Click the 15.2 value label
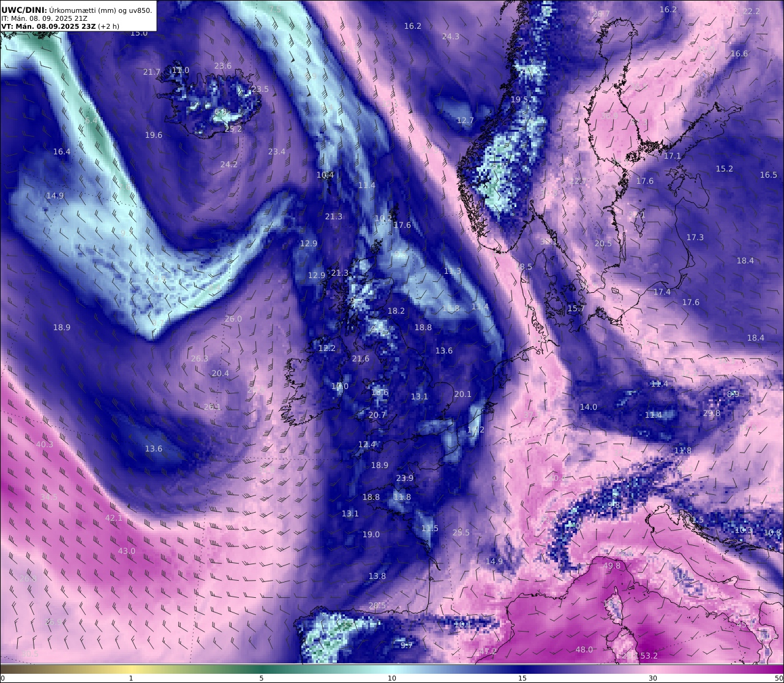The height and width of the screenshot is (683, 784). [725, 169]
